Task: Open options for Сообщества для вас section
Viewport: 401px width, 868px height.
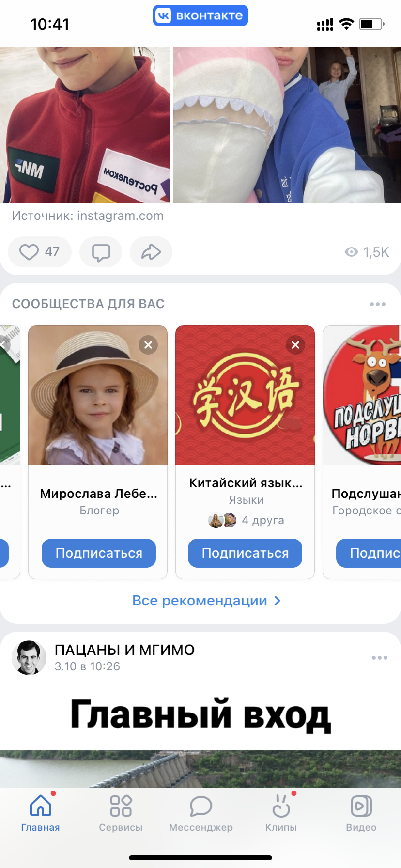Action: [378, 304]
